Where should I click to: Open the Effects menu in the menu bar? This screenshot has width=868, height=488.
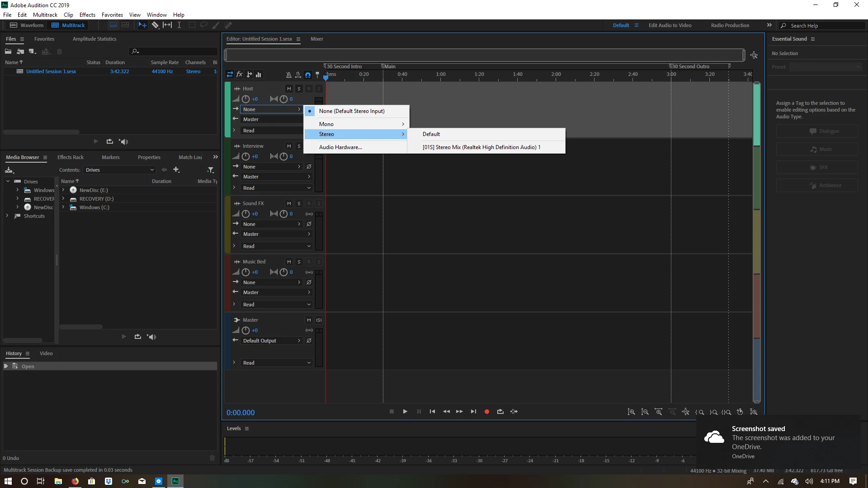[x=87, y=15]
